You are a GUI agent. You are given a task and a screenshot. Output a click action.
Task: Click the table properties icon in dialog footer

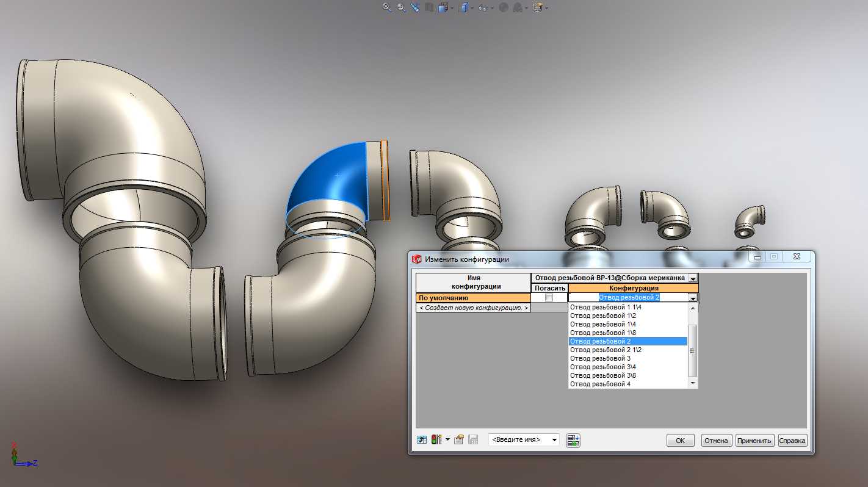coord(460,439)
